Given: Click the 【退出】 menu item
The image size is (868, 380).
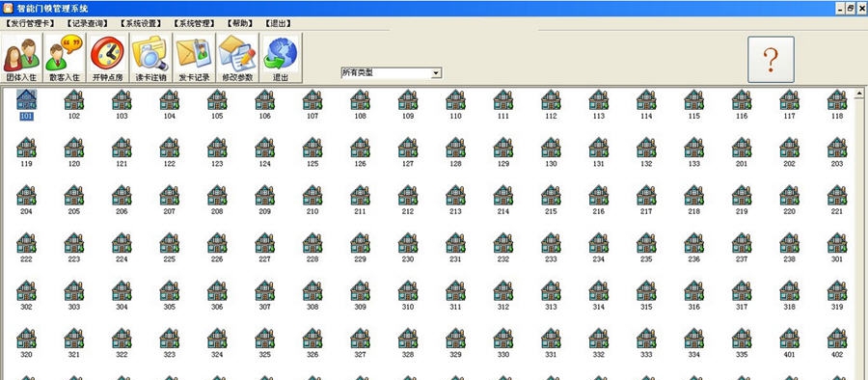Looking at the screenshot, I should point(278,23).
